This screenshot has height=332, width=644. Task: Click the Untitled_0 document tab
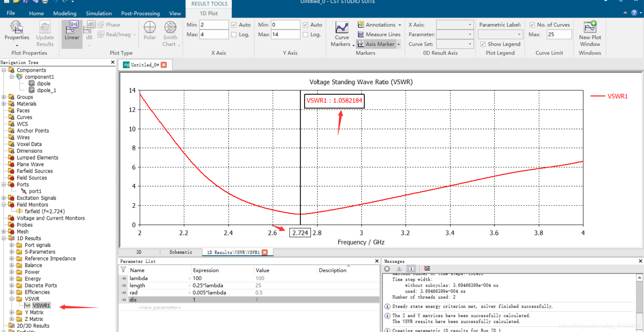point(145,65)
